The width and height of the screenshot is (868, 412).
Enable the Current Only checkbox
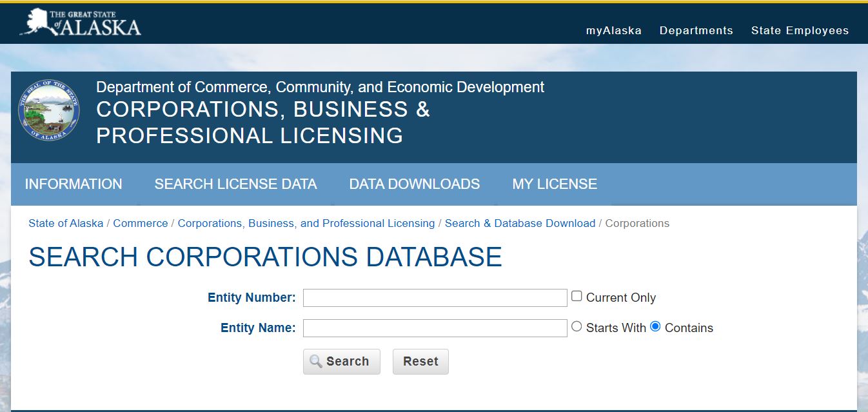tap(577, 297)
